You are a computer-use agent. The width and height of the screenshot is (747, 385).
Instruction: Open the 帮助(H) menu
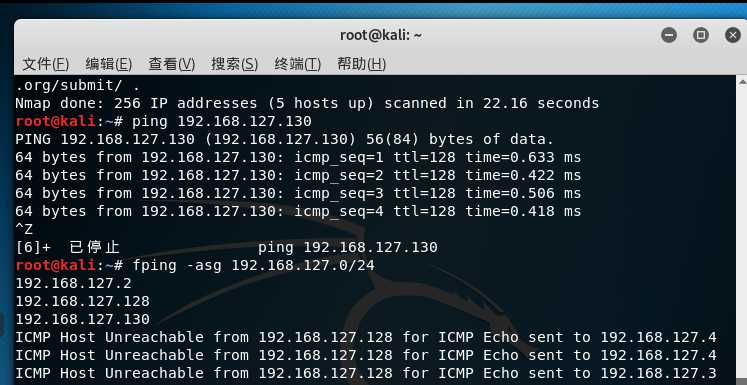[361, 64]
